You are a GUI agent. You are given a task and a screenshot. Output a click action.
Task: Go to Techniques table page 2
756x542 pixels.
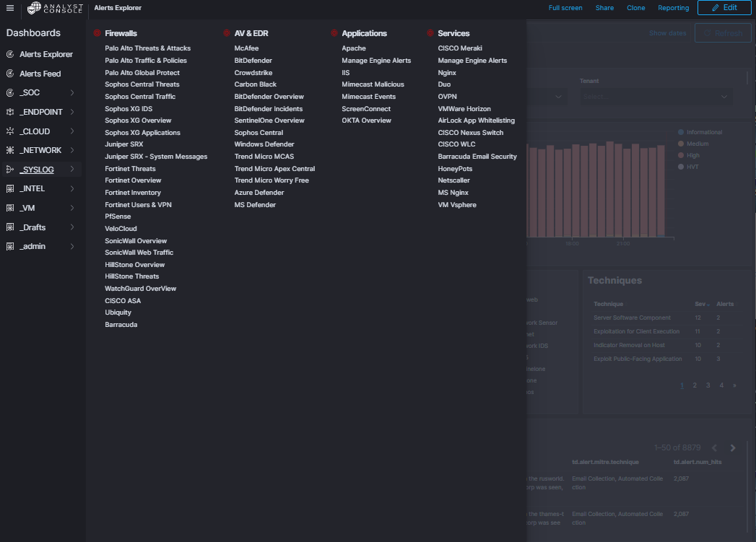pyautogui.click(x=695, y=385)
